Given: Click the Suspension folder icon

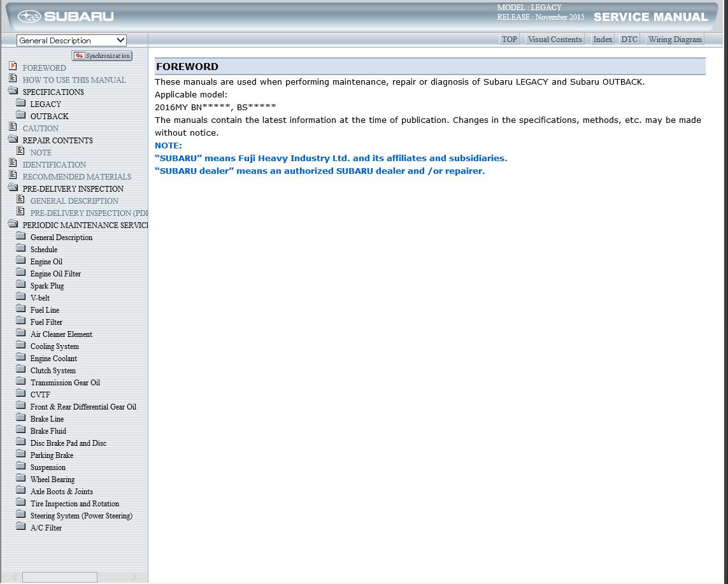Looking at the screenshot, I should 21,465.
